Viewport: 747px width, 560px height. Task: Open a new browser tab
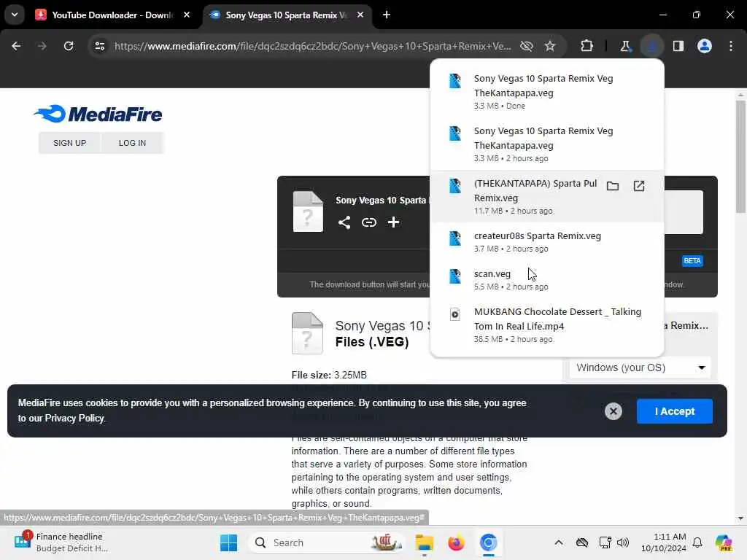click(387, 15)
